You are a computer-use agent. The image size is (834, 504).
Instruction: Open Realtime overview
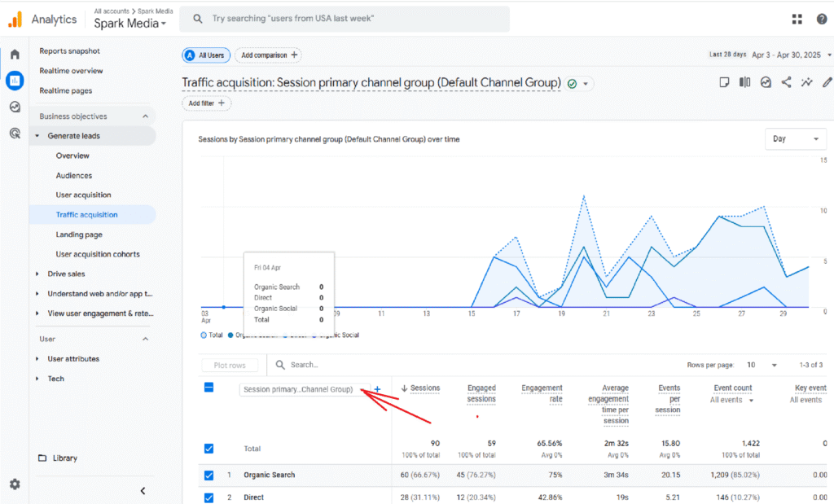pyautogui.click(x=72, y=71)
